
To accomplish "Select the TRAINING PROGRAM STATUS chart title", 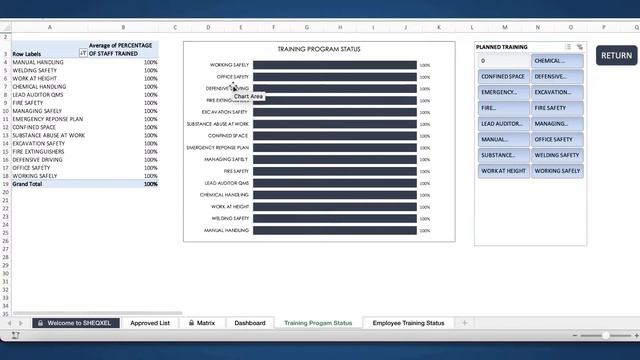I will (319, 49).
